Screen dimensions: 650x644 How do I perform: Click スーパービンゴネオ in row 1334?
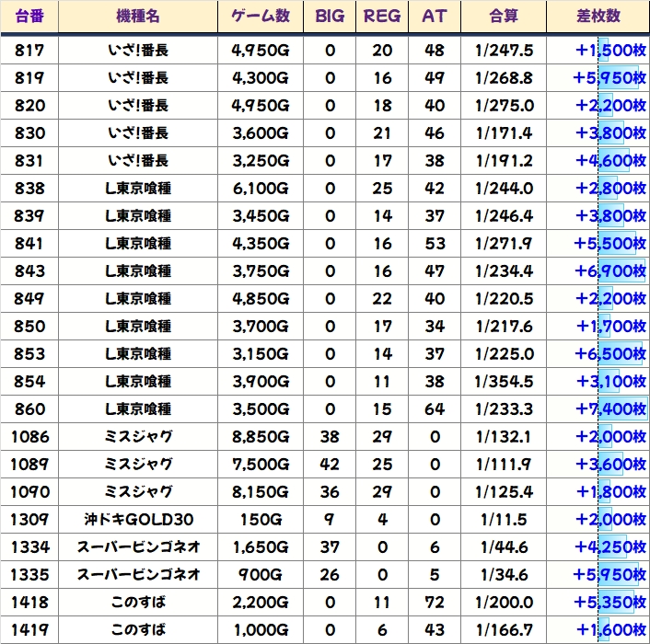pyautogui.click(x=138, y=547)
